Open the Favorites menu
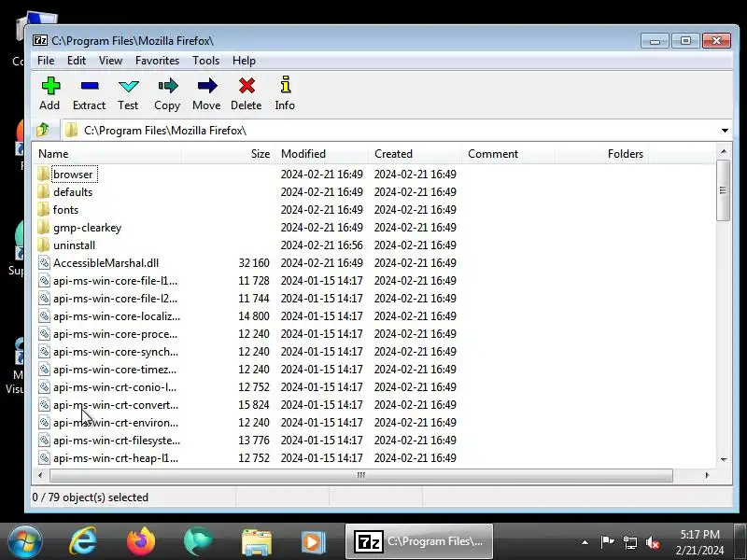The image size is (747, 560). click(157, 61)
